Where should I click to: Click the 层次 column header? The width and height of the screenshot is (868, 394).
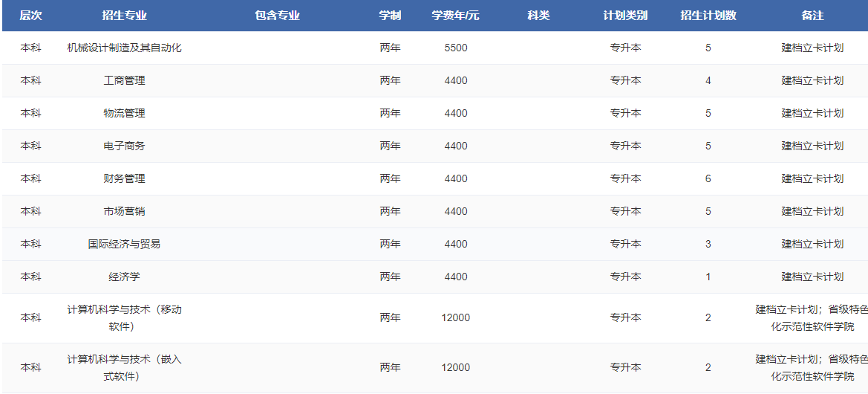pyautogui.click(x=30, y=16)
